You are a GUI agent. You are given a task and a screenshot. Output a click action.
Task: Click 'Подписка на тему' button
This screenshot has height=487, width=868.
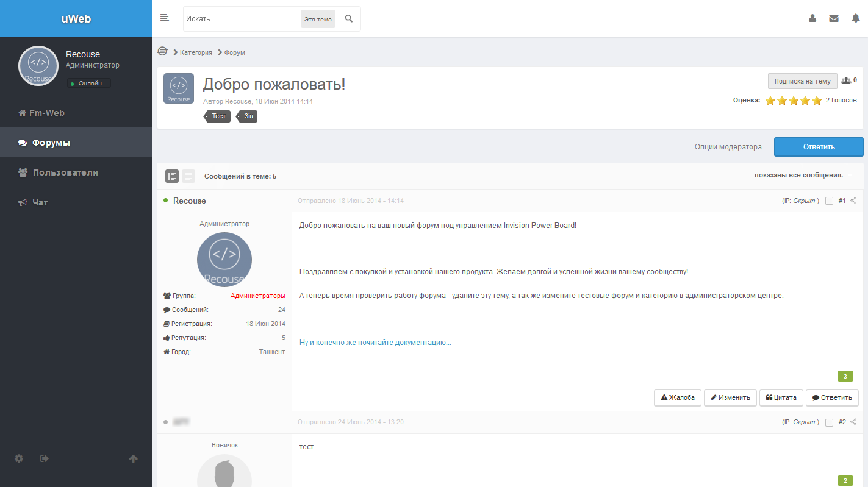802,81
